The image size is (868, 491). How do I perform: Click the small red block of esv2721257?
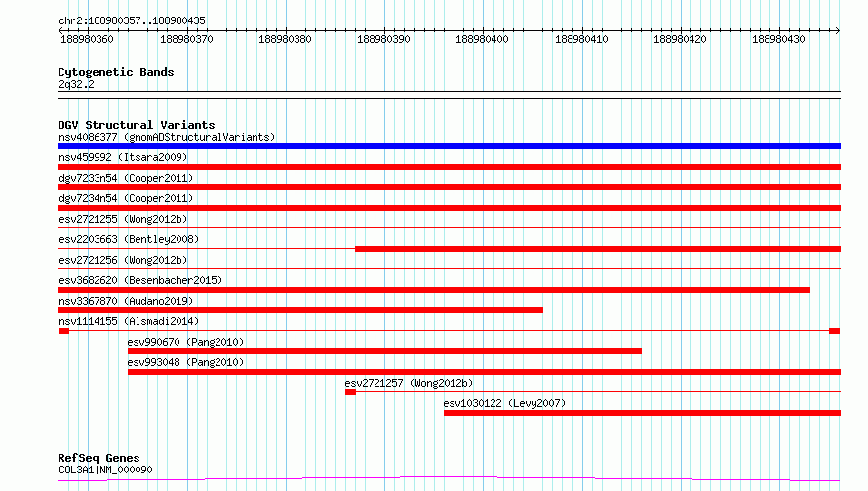pyautogui.click(x=350, y=392)
